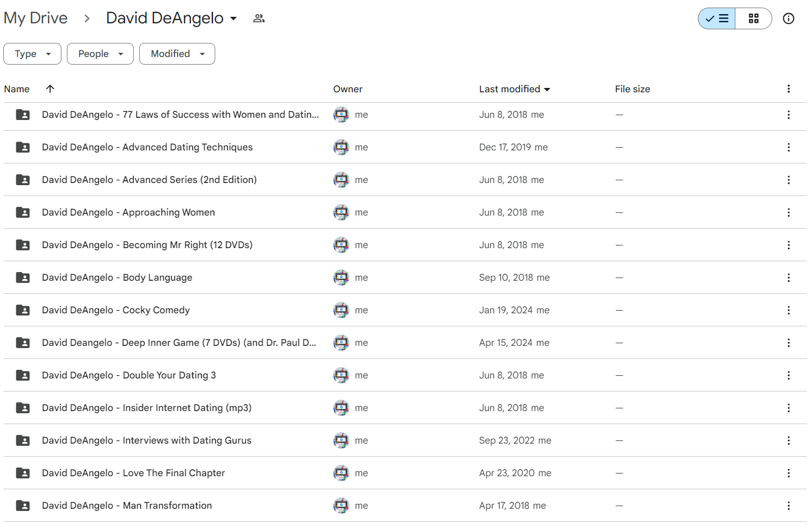The height and width of the screenshot is (524, 812).
Task: Select Double Your Dating 3 folder name
Action: click(129, 375)
